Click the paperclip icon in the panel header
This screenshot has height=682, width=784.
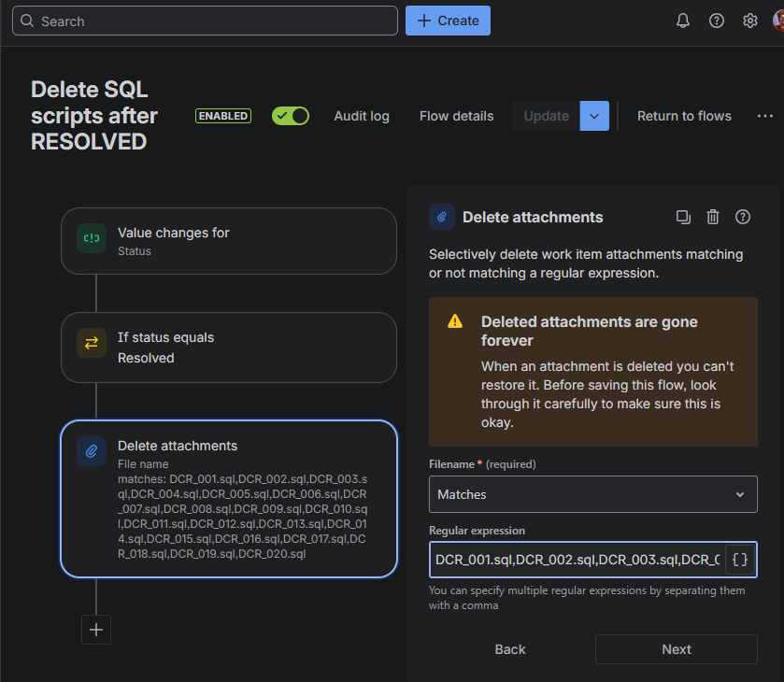tap(442, 217)
